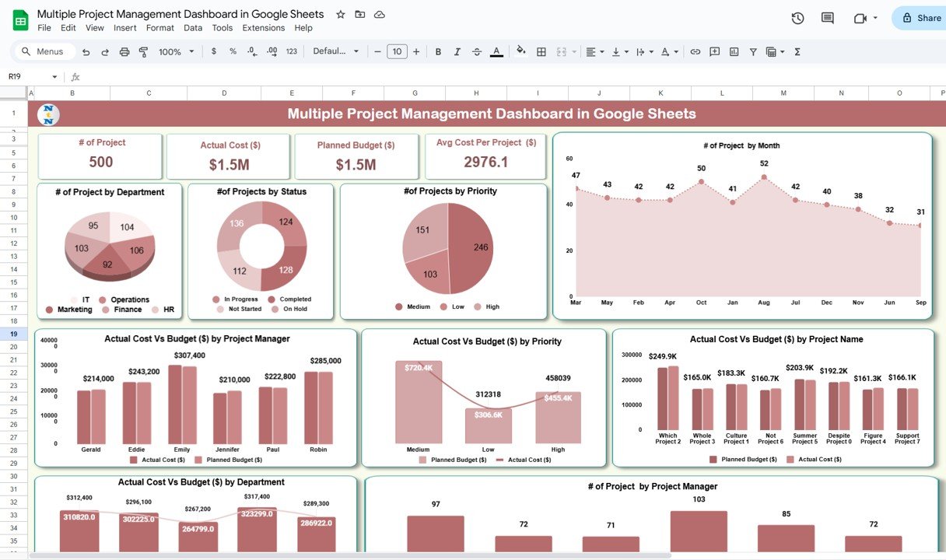Open the text color picker
The height and width of the screenshot is (560, 946).
point(496,52)
